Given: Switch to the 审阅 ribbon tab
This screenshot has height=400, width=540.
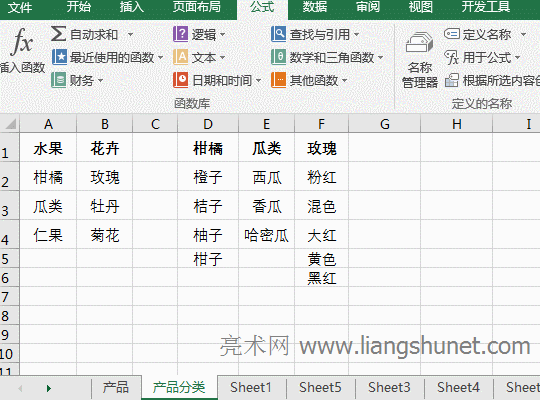Looking at the screenshot, I should 368,7.
